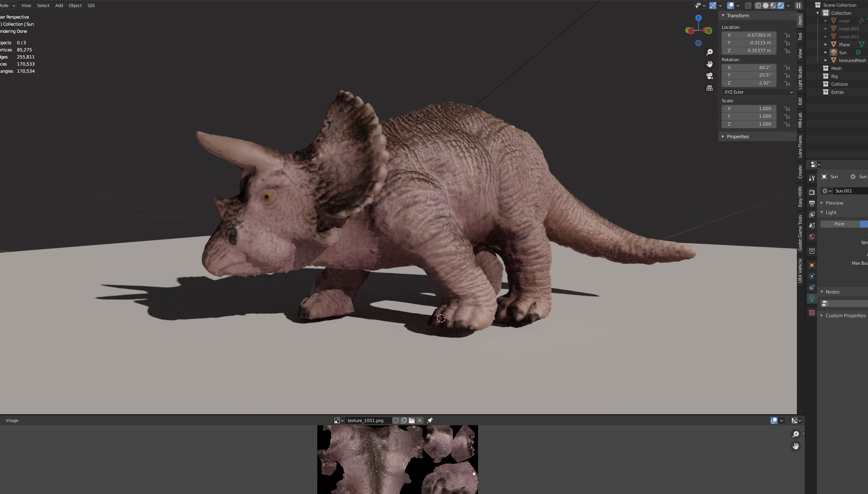The width and height of the screenshot is (868, 494).
Task: Toggle the viewport gizmos display
Action: pos(713,6)
